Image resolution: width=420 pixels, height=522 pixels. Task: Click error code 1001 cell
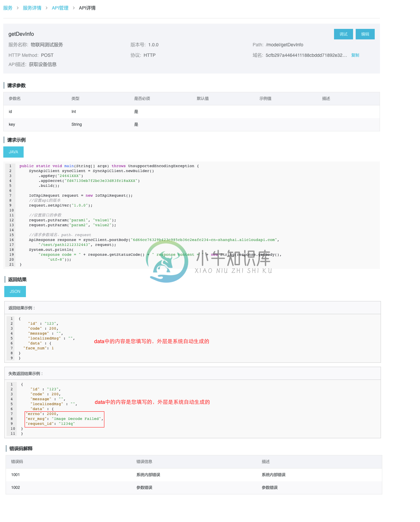[x=15, y=475]
